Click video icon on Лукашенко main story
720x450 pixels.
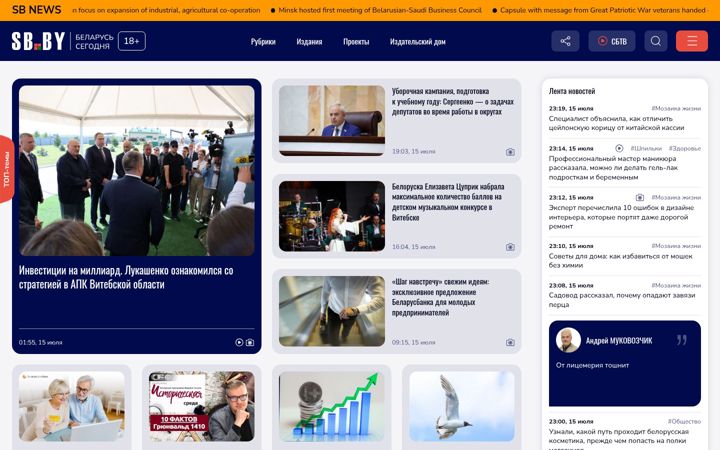point(239,343)
